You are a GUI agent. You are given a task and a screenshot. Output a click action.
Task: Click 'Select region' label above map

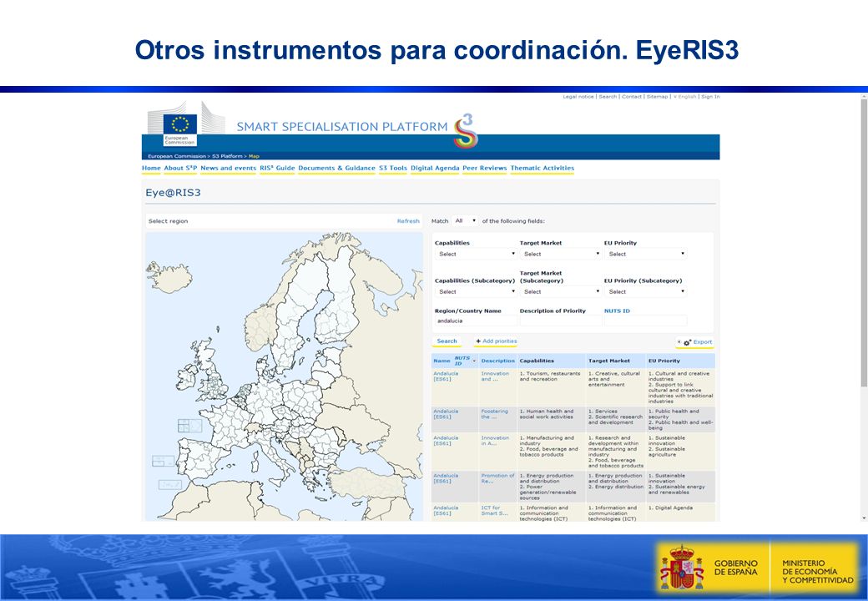tap(168, 221)
